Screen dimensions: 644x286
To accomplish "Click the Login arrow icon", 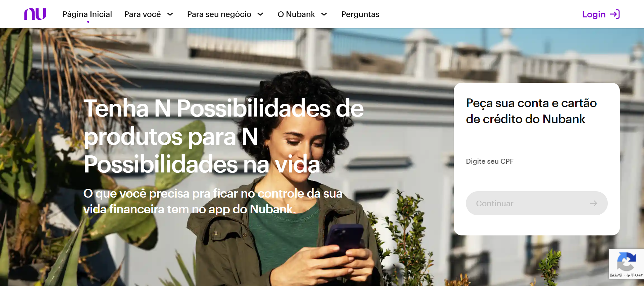I will click(615, 14).
